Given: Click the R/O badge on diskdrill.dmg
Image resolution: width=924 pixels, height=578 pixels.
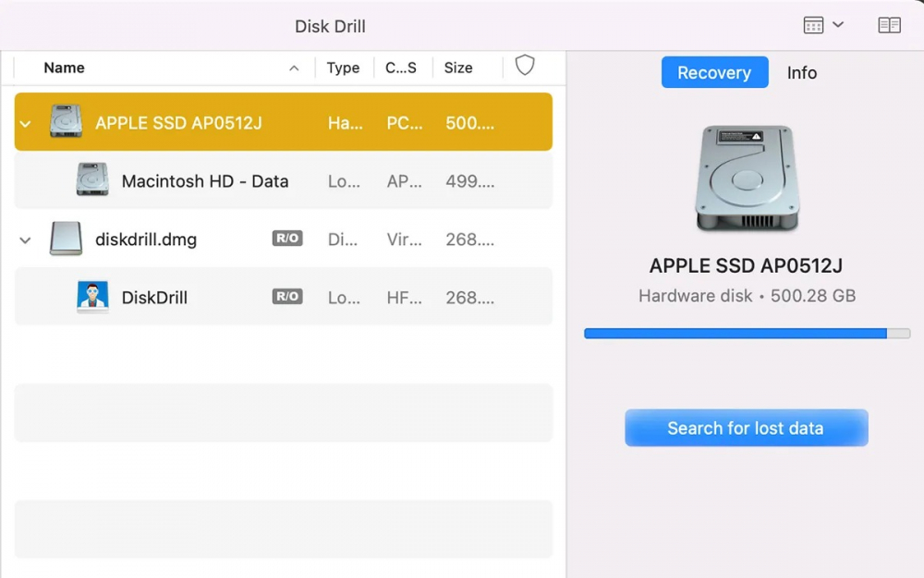Looking at the screenshot, I should pyautogui.click(x=286, y=238).
